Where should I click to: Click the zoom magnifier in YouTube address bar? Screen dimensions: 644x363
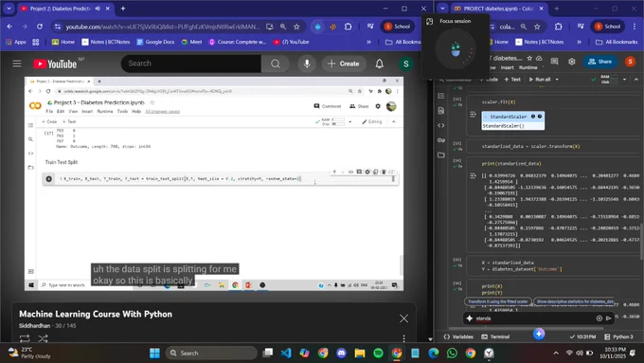(x=283, y=27)
